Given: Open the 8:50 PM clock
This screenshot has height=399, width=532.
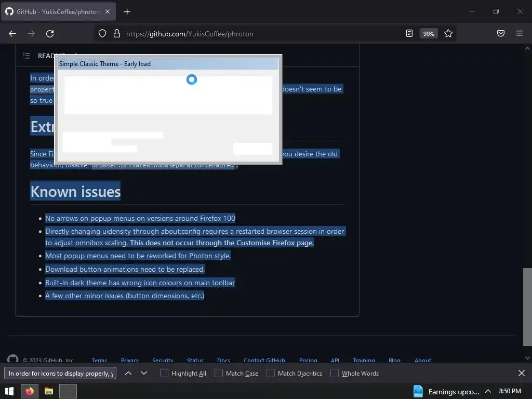Looking at the screenshot, I should 510,391.
